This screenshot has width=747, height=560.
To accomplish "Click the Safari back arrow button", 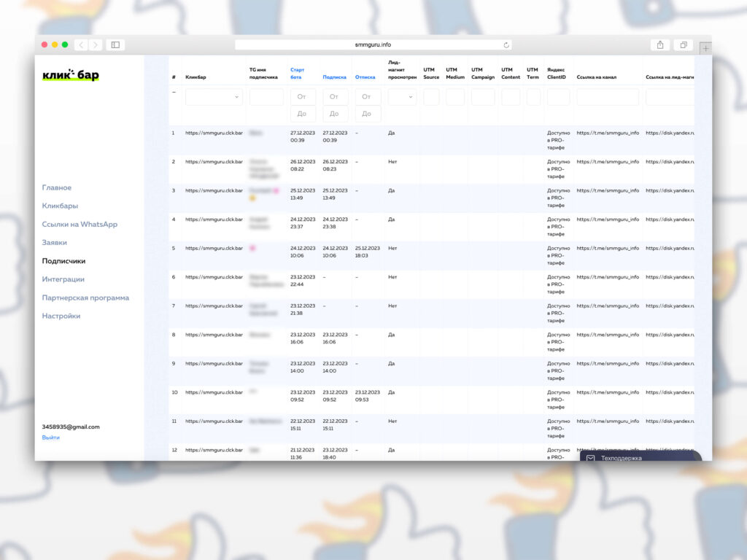I will pyautogui.click(x=81, y=44).
